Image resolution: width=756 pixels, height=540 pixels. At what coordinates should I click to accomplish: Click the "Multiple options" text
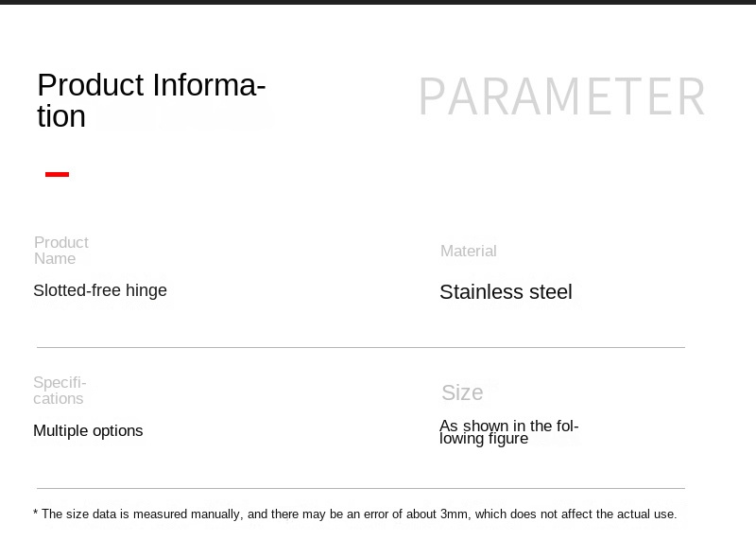click(88, 431)
